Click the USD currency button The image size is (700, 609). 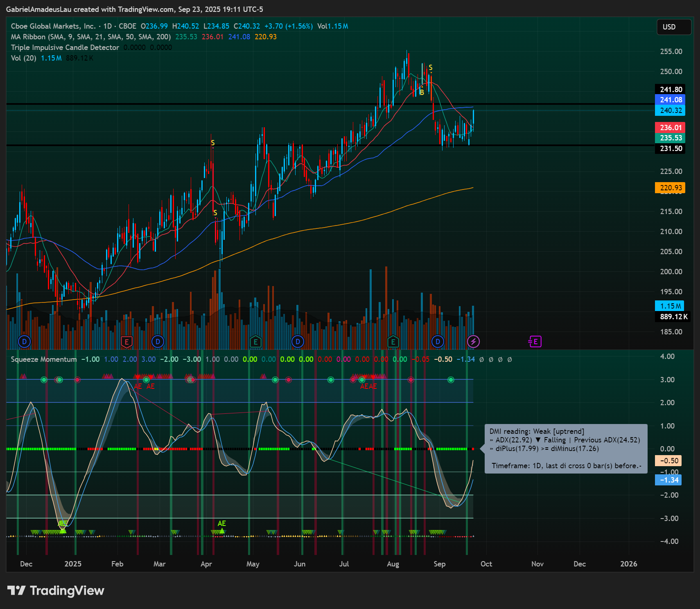coord(674,27)
